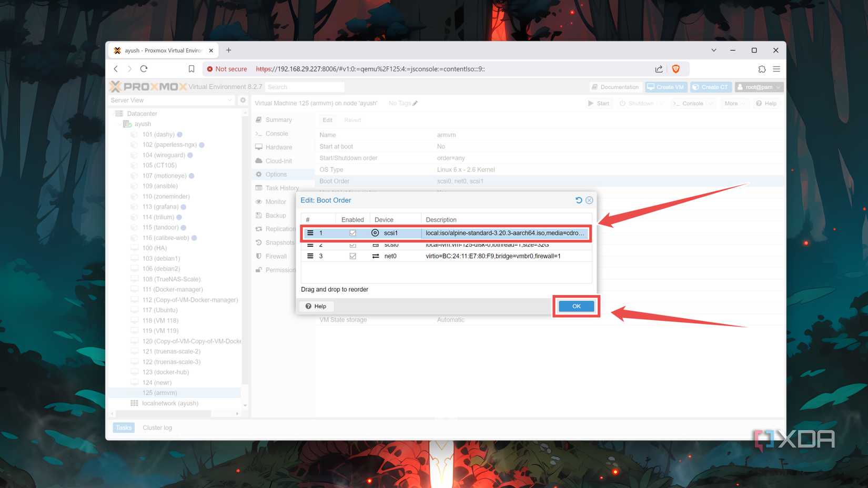Screen dimensions: 868x488
Task: Expand the More actions dropdown
Action: tap(734, 104)
